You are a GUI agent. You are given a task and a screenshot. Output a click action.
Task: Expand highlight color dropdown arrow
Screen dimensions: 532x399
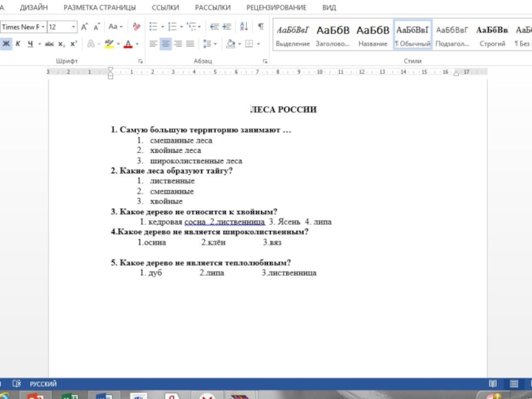click(x=118, y=44)
